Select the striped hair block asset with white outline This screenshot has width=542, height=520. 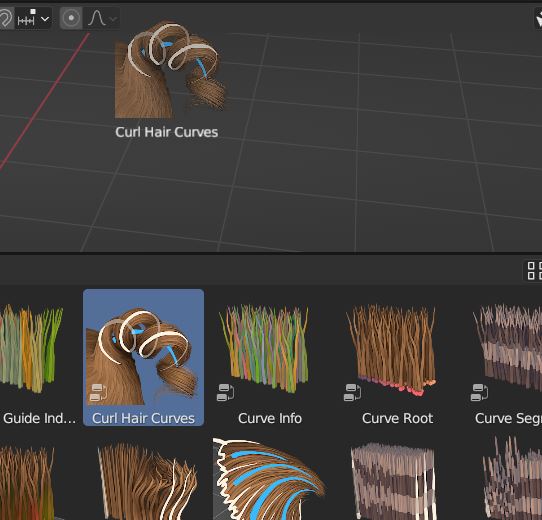coord(393,481)
